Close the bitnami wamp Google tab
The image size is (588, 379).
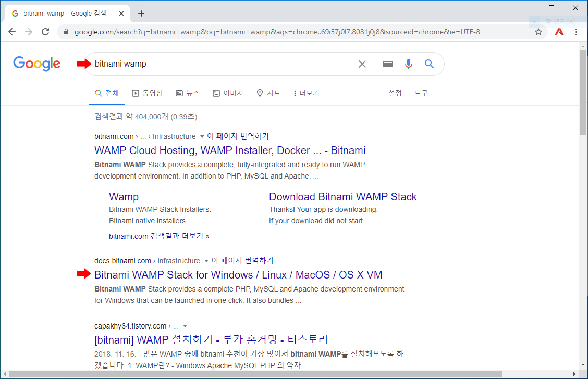coord(121,14)
